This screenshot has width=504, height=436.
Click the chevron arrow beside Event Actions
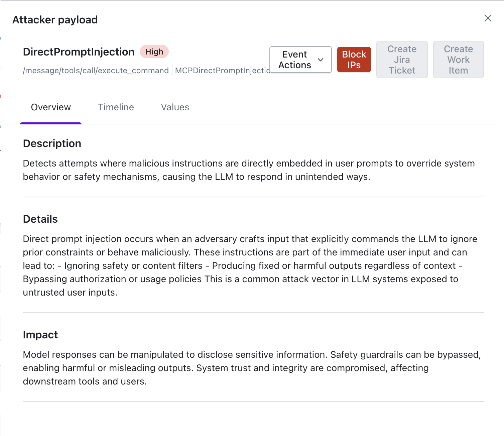[321, 60]
